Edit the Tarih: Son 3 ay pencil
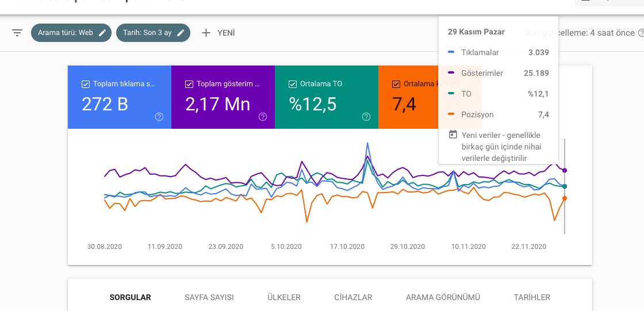Viewport: 644px width, 311px height. click(181, 33)
